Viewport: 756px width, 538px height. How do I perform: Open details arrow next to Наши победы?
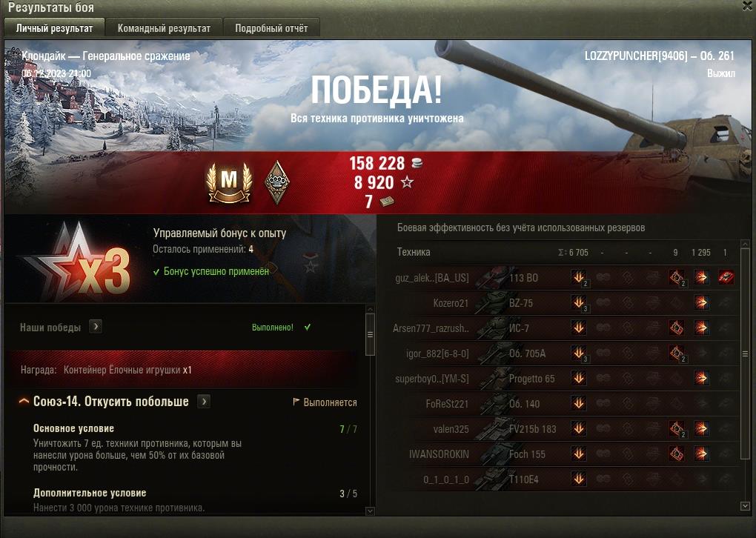tap(96, 327)
